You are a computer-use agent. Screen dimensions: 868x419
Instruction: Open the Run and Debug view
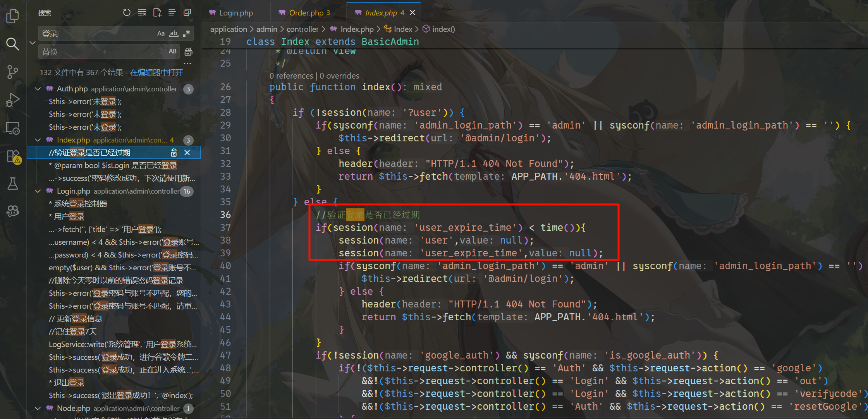click(12, 100)
